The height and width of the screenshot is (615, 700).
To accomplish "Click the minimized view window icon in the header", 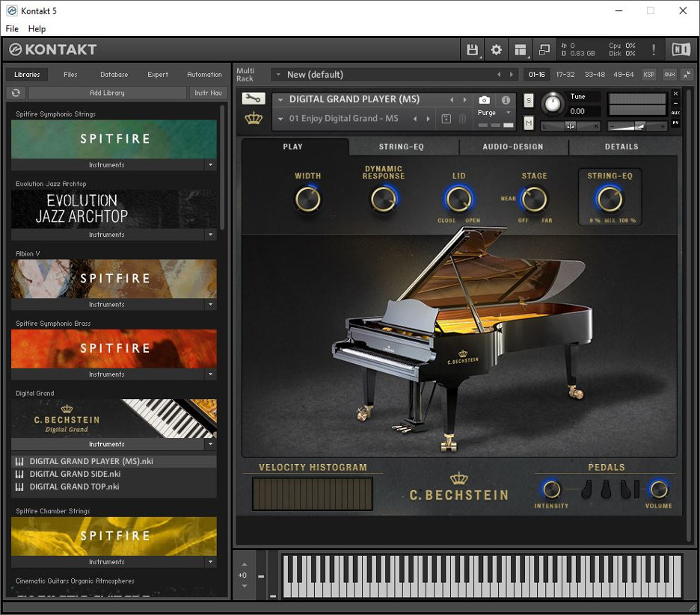I will pos(544,49).
